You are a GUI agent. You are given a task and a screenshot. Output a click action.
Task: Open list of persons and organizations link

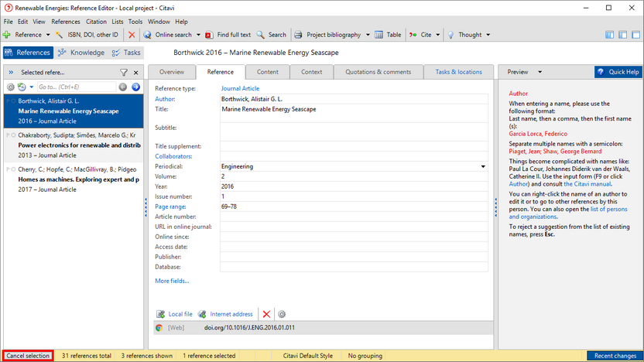pos(568,213)
